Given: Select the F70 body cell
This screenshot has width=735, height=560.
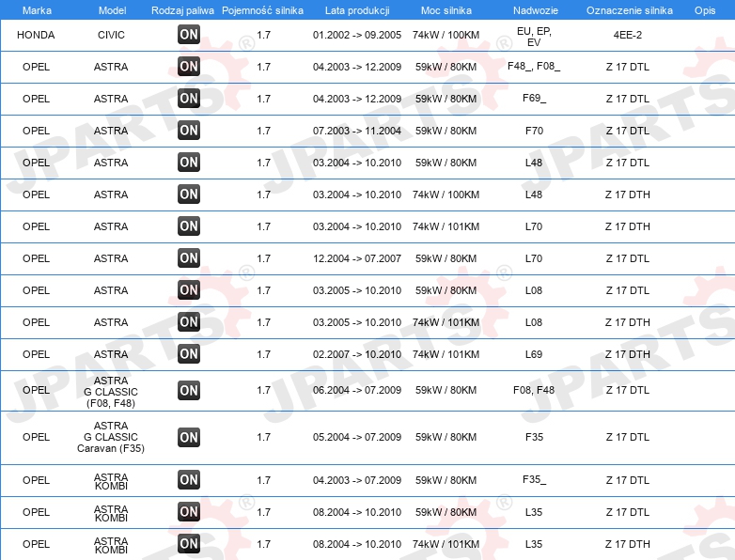Looking at the screenshot, I should click(534, 131).
